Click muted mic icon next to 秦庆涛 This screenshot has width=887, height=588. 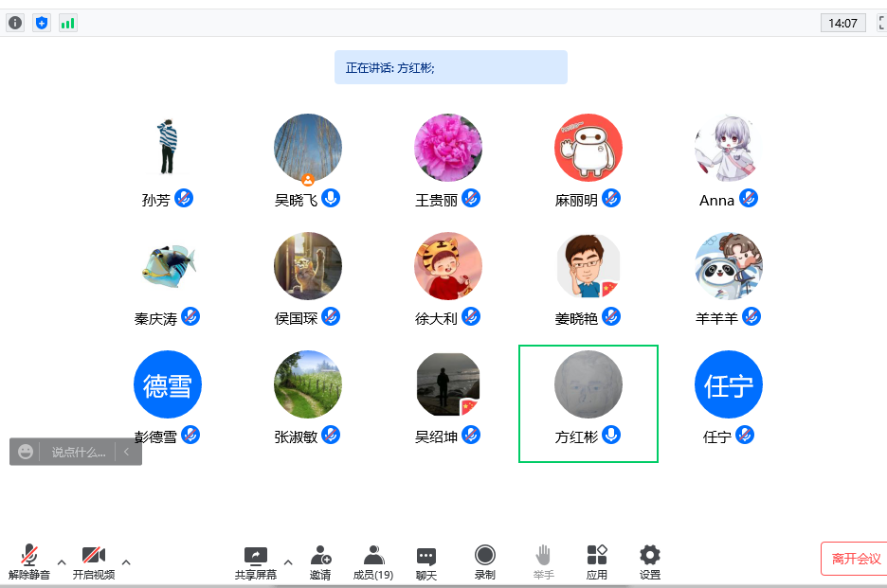click(x=190, y=316)
